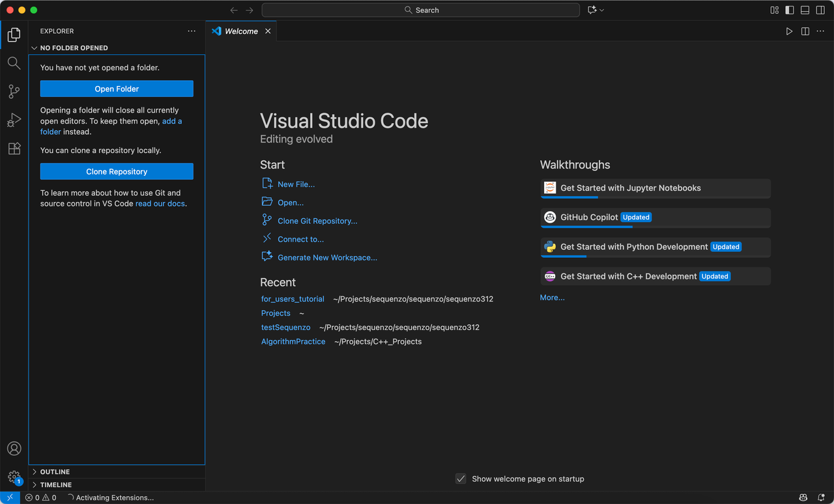
Task: Click the remote window status bar icon
Action: coord(10,497)
